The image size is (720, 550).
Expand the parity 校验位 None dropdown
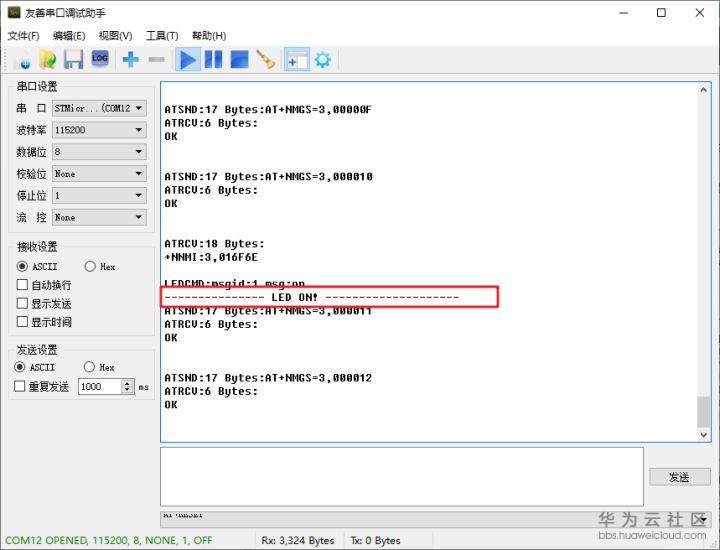coord(100,174)
